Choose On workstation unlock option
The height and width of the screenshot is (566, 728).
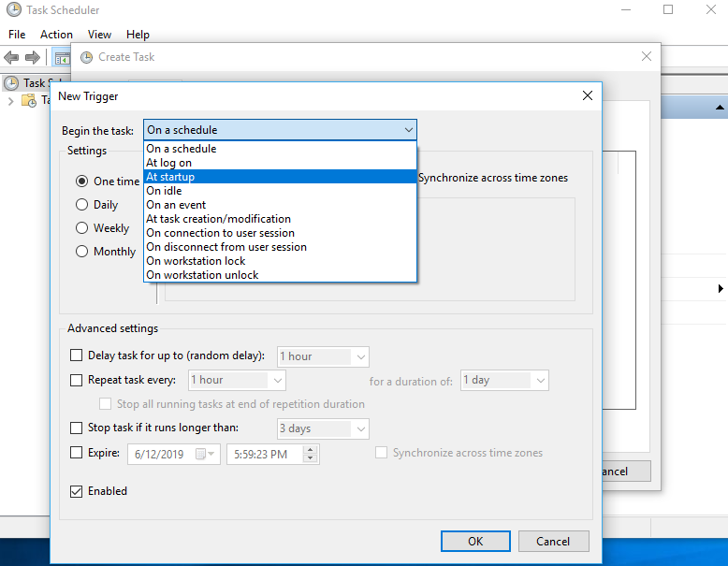pos(280,275)
